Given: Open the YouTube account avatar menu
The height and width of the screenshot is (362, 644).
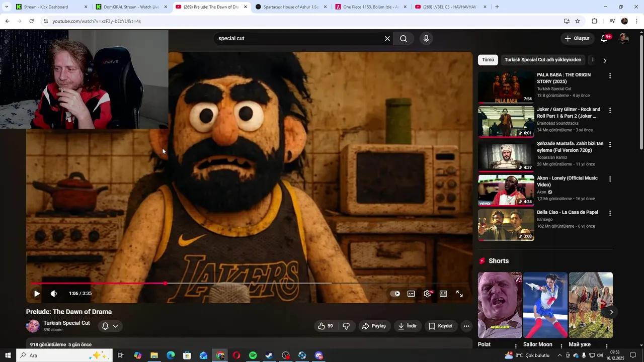Looking at the screenshot, I should coord(623,39).
